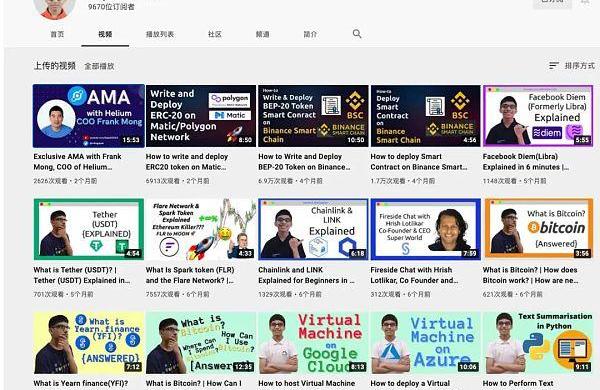Click the channel avatar picture
The image size is (600, 390).
(x=54, y=8)
